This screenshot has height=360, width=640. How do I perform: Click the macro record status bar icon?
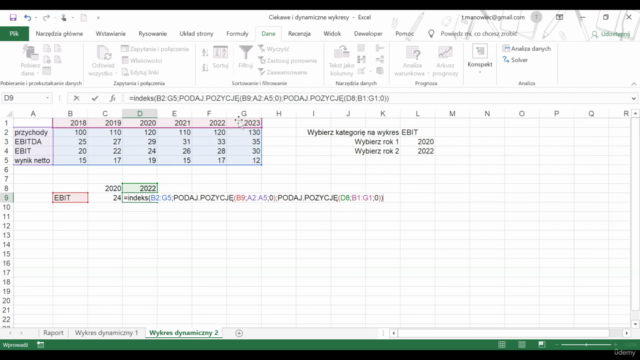[x=40, y=345]
